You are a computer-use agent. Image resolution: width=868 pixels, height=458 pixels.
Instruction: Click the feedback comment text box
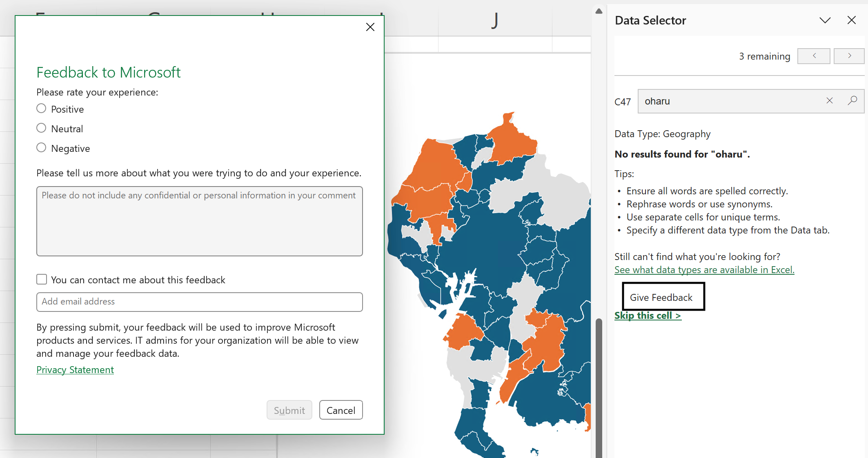200,221
